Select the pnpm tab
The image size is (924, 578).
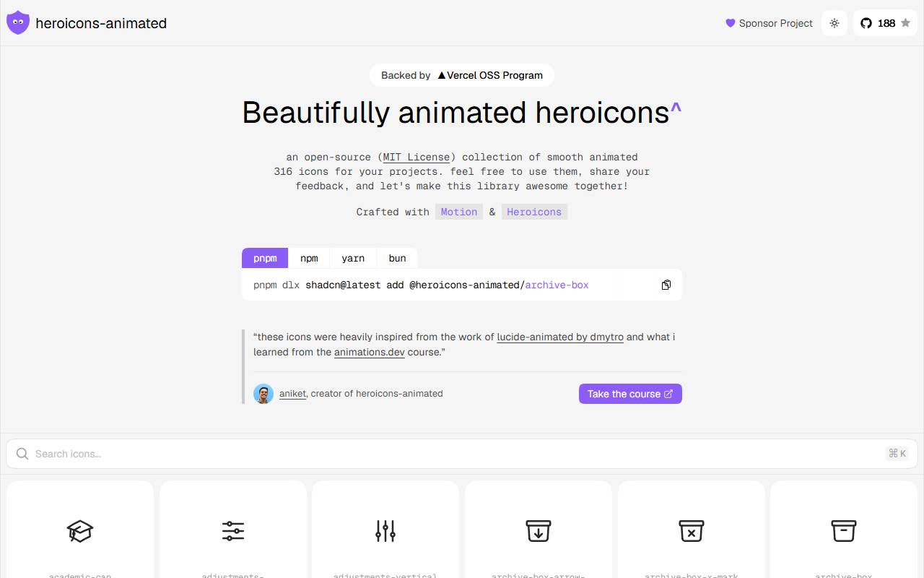coord(265,258)
